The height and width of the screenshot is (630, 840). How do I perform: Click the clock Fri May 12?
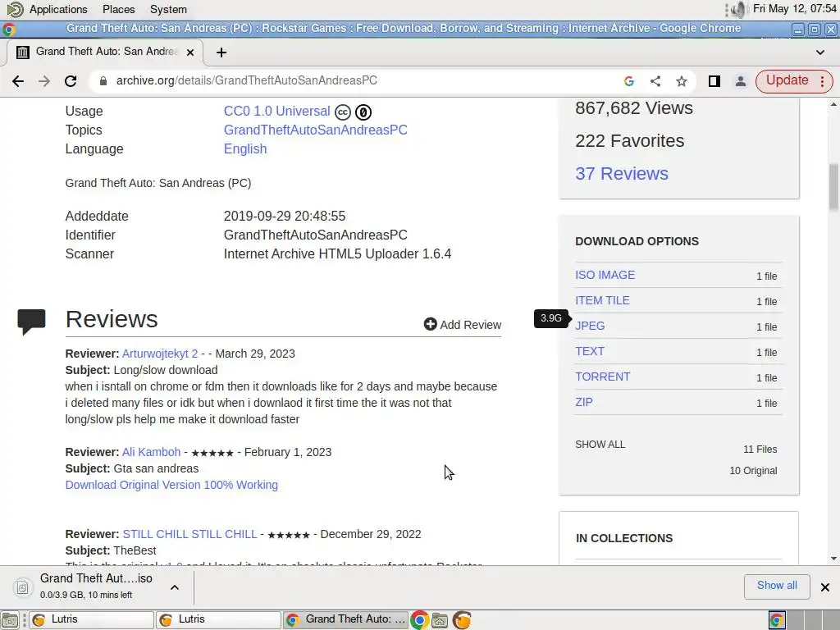click(x=794, y=8)
